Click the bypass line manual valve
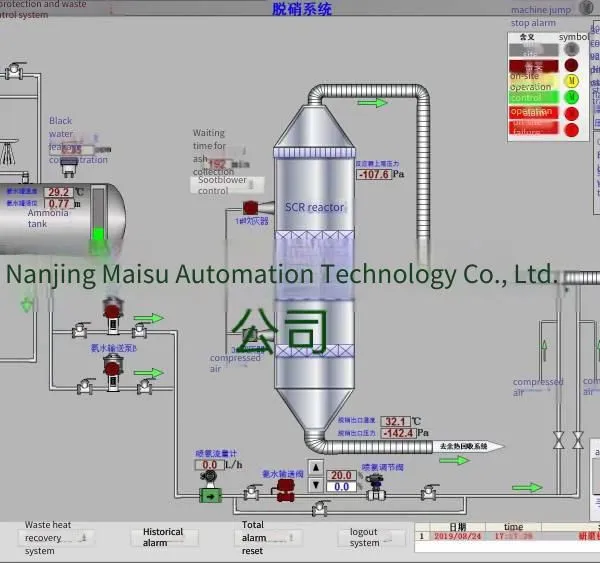The image size is (600, 563). point(320,508)
